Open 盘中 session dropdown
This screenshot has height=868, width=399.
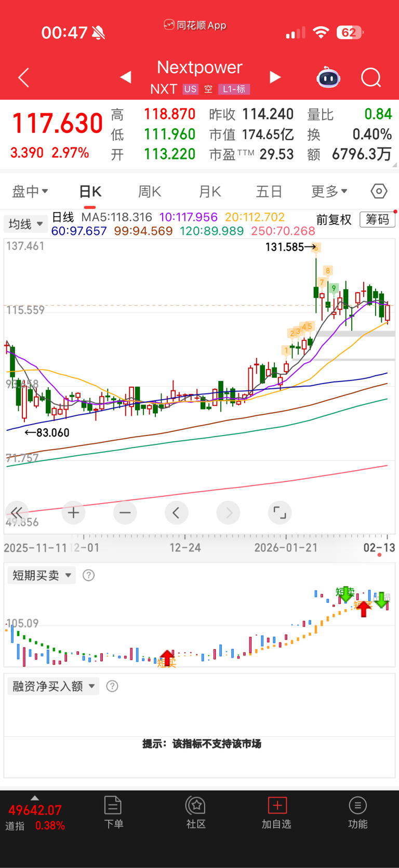(x=30, y=191)
